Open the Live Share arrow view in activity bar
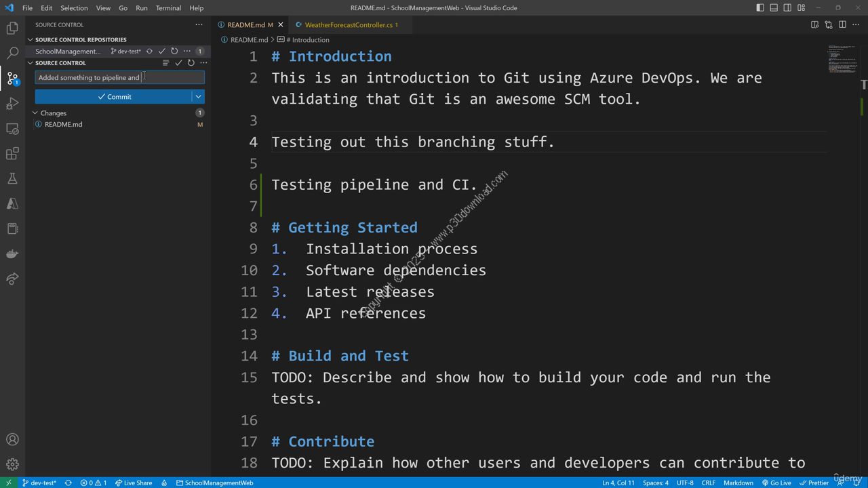This screenshot has width=868, height=488. pos(12,279)
